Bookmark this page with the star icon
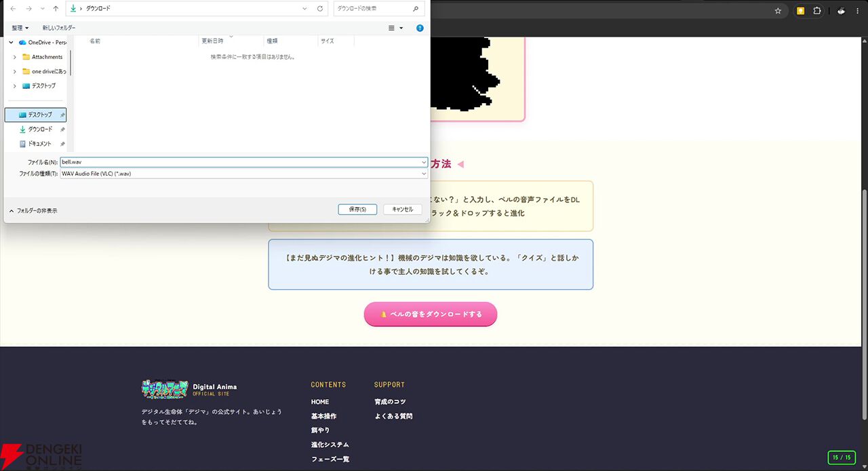Image resolution: width=868 pixels, height=471 pixels. coord(778,10)
